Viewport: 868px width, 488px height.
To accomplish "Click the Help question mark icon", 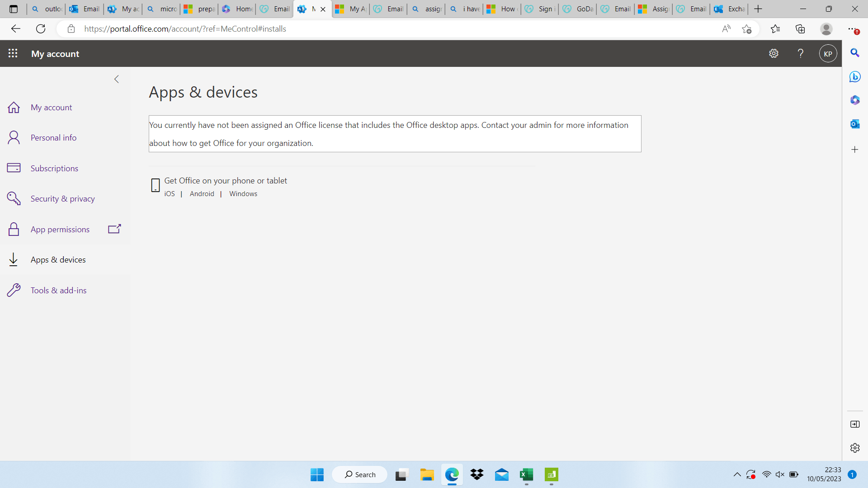I will tap(800, 53).
